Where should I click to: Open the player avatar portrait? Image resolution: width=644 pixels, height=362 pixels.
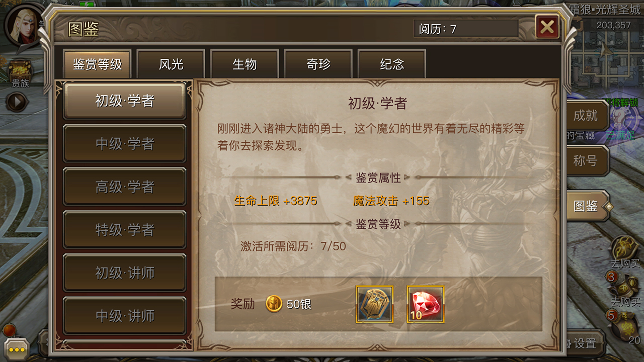coord(23,24)
